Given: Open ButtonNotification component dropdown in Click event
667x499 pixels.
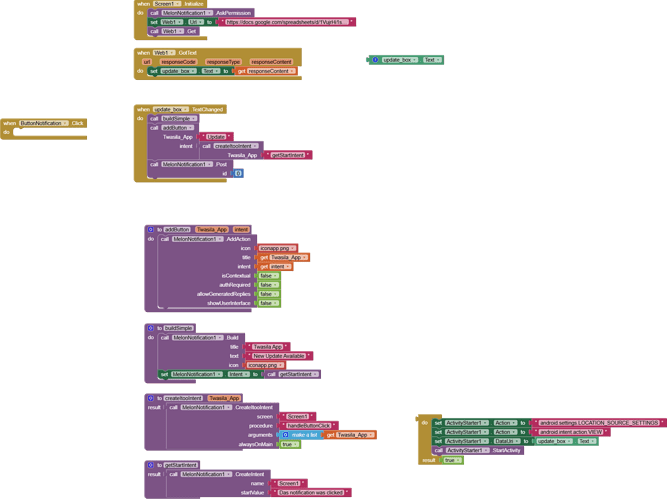Looking at the screenshot, I should point(66,123).
